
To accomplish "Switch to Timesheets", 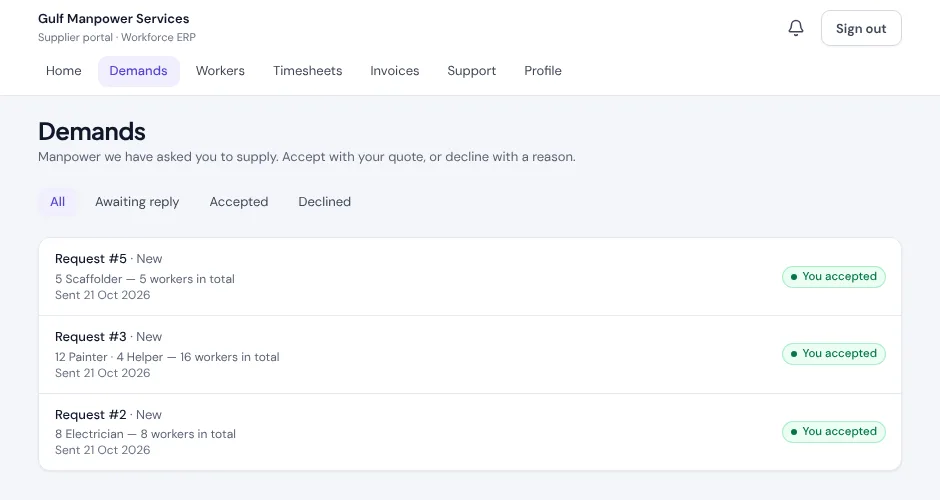I will coord(308,71).
